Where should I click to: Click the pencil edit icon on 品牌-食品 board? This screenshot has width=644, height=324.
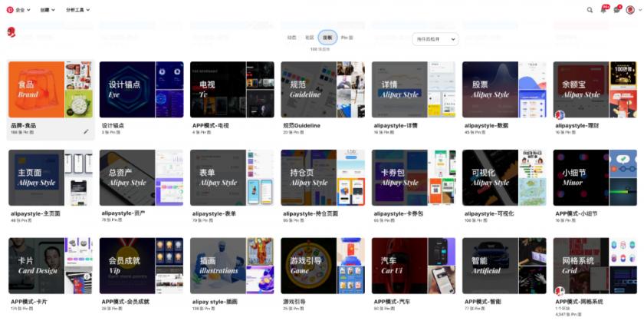86,131
